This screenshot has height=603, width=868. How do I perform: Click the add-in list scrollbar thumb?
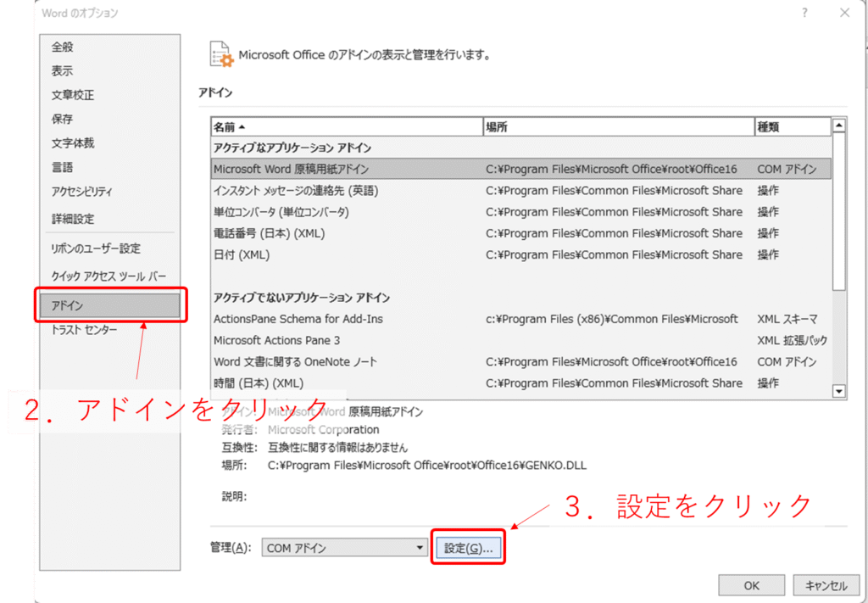838,211
